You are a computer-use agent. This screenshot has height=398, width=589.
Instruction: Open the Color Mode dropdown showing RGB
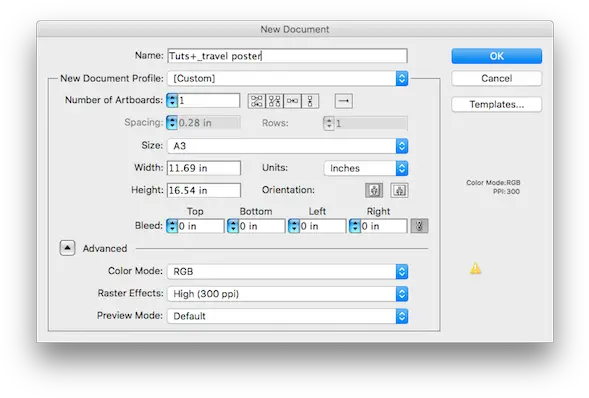288,271
